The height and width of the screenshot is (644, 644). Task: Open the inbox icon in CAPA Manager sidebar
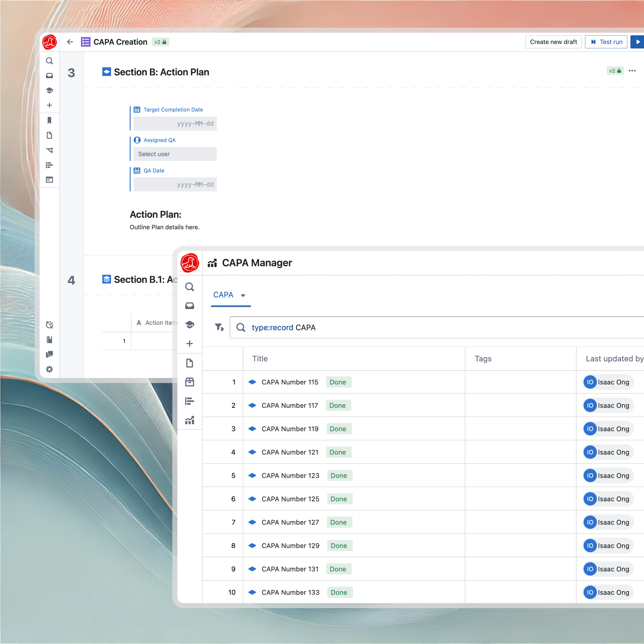tap(190, 306)
